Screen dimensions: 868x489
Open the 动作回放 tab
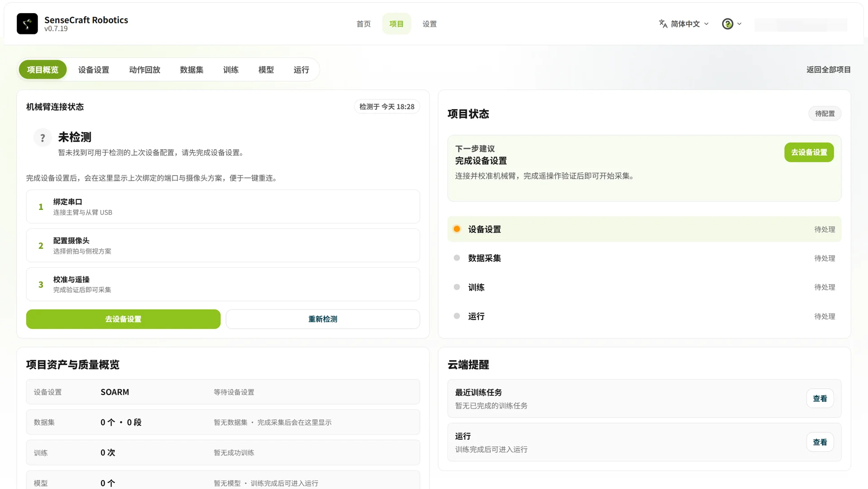coord(145,70)
